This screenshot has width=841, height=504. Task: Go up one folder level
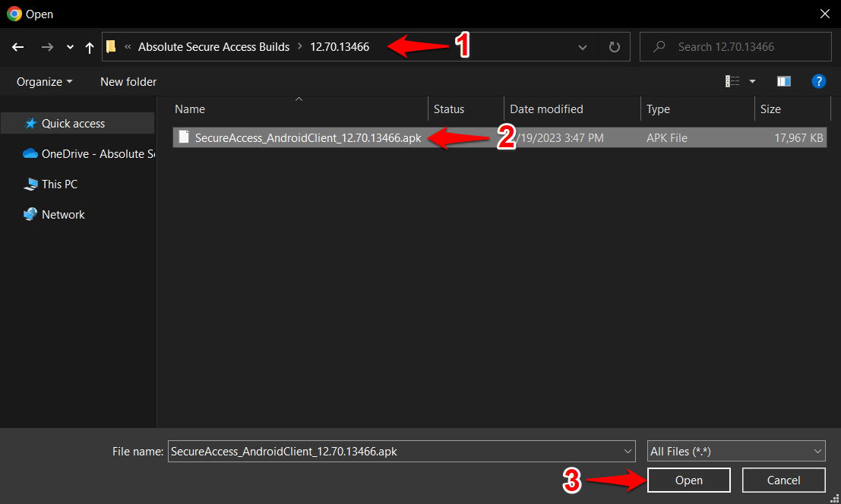click(90, 47)
